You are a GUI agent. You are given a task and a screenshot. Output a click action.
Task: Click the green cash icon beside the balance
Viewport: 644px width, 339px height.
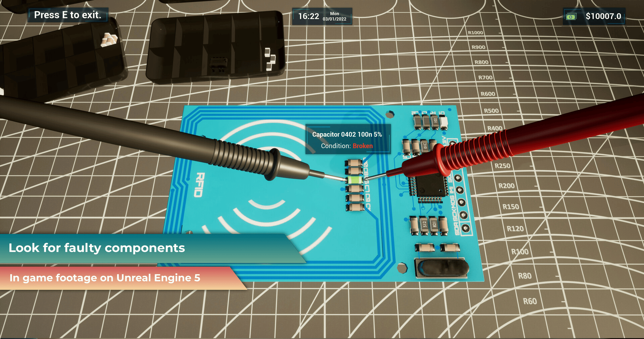571,17
